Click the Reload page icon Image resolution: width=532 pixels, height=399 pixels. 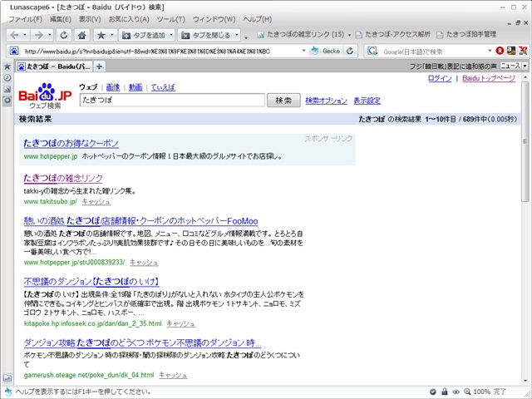(63, 35)
